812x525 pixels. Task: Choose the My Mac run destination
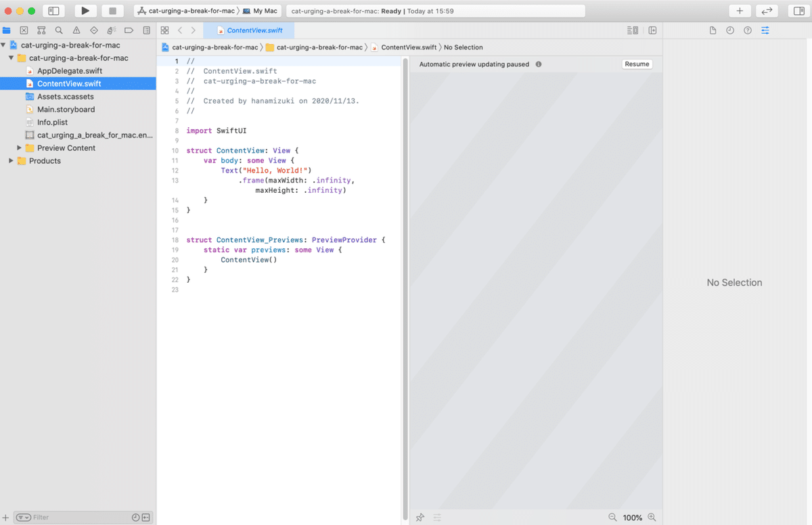point(261,11)
